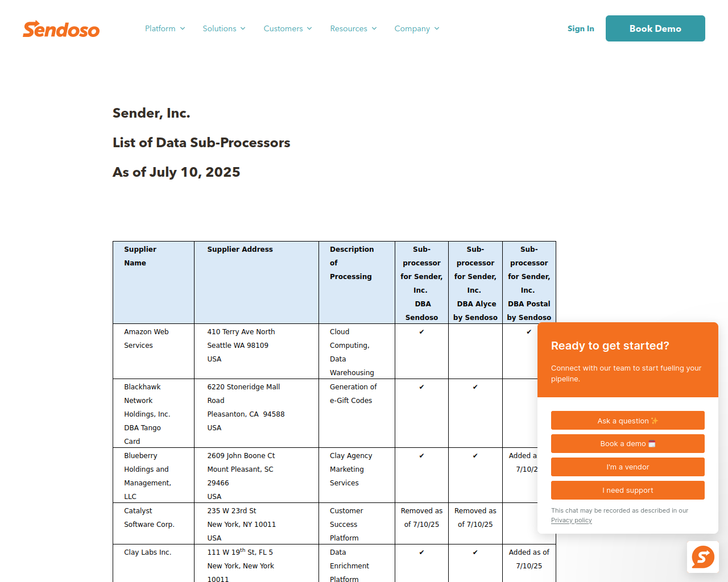The height and width of the screenshot is (582, 728).
Task: Click the Blueberry Holdings and Management cell
Action: 154,475
